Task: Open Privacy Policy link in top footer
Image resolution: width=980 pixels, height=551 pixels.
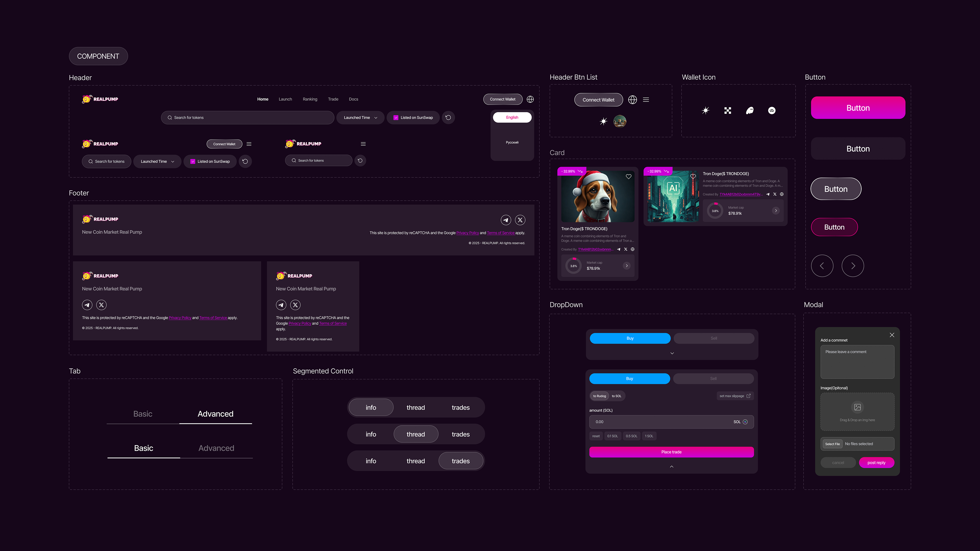Action: (x=467, y=233)
